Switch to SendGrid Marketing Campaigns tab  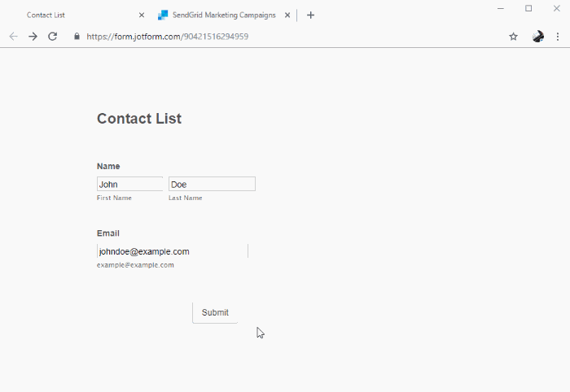[x=223, y=15]
